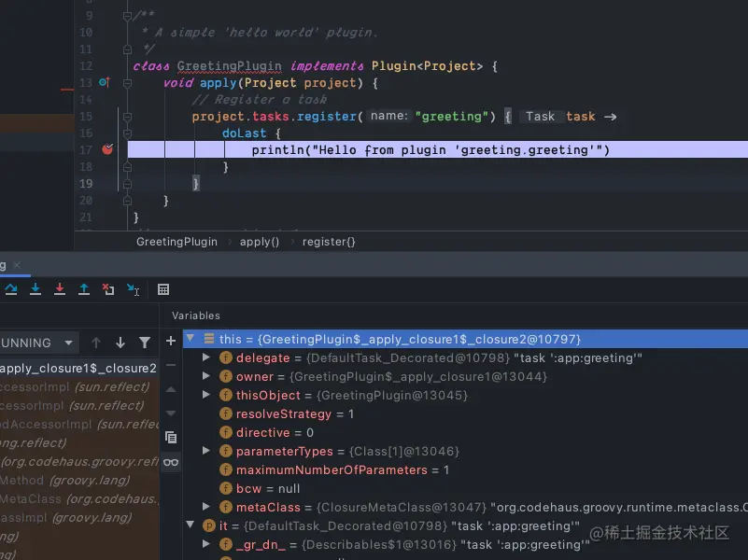
Task: Select the apply_closure1$_closure2 stack frame
Action: [78, 368]
